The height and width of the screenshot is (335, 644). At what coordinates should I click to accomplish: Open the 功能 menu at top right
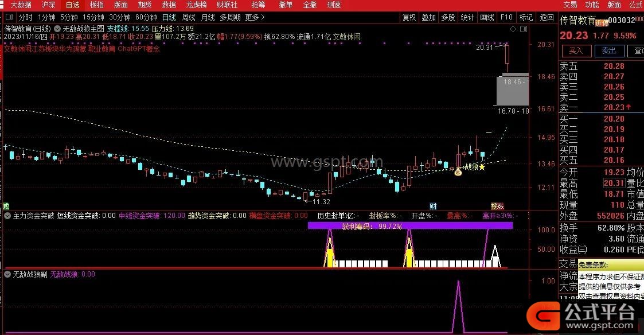tap(592, 5)
